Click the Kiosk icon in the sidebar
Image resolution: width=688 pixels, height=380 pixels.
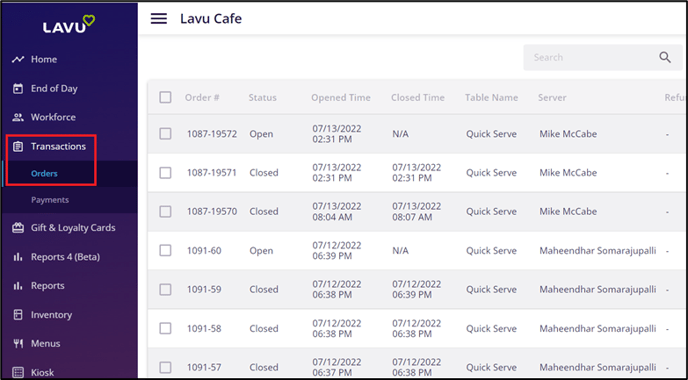pyautogui.click(x=18, y=373)
